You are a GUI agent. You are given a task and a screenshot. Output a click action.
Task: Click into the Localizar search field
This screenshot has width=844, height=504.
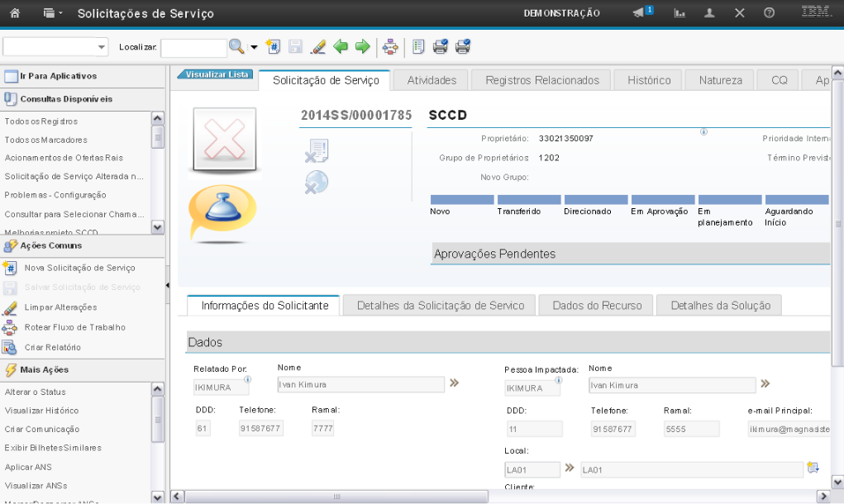(x=193, y=48)
